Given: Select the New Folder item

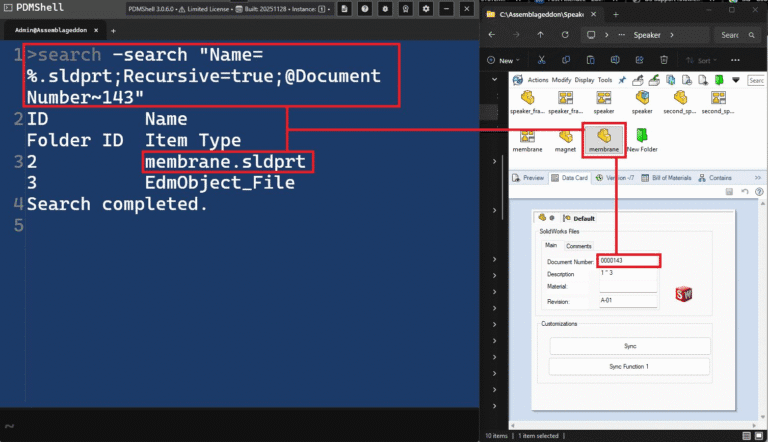Looking at the screenshot, I should click(x=642, y=141).
